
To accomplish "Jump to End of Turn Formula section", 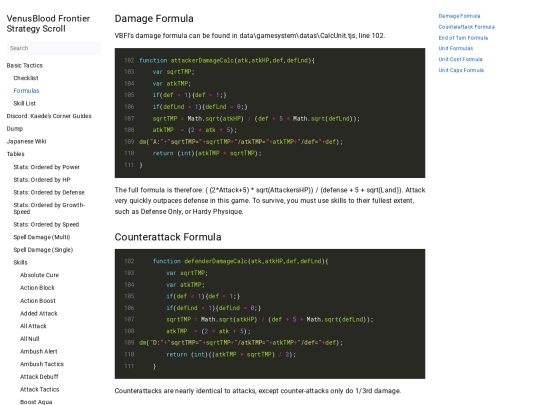I will point(463,38).
